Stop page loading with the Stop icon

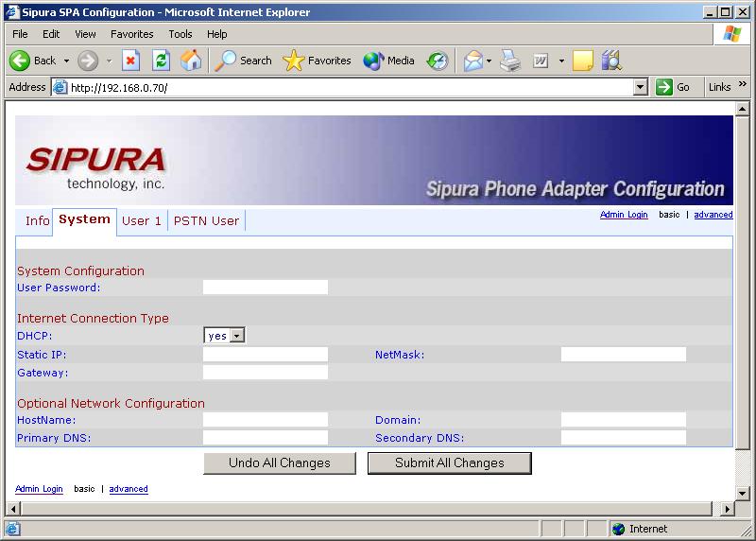pyautogui.click(x=130, y=61)
